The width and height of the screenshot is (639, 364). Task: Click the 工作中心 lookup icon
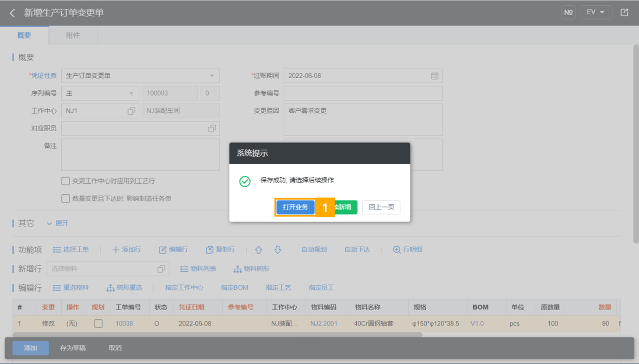point(131,111)
